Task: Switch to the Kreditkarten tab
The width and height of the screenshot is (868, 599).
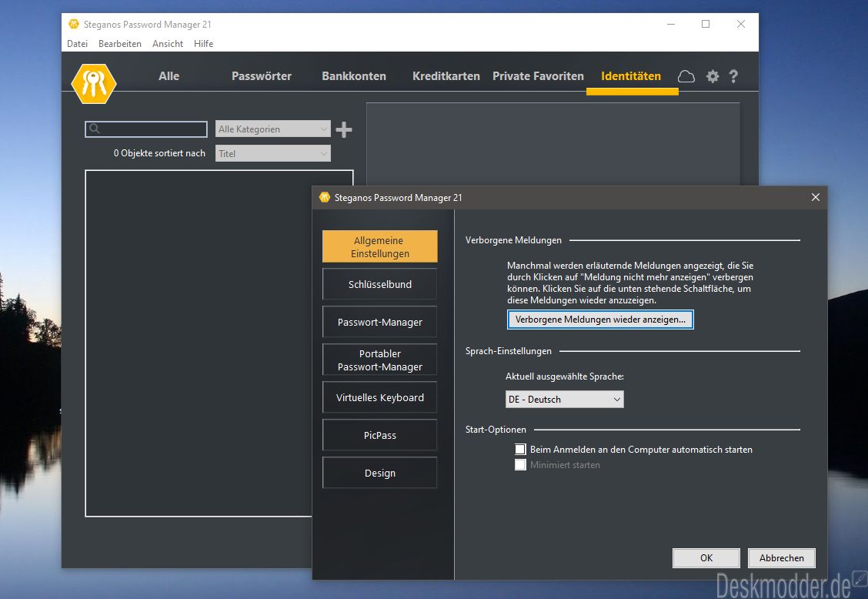Action: tap(446, 76)
